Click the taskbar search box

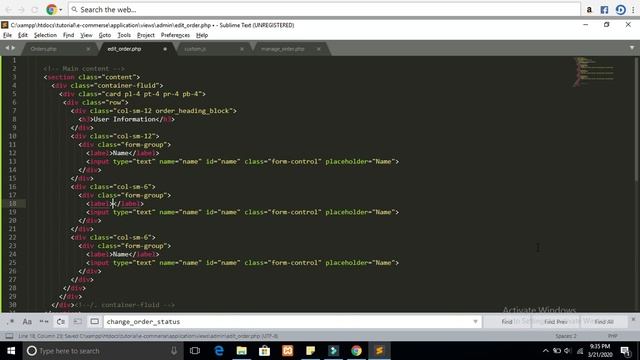point(103,351)
